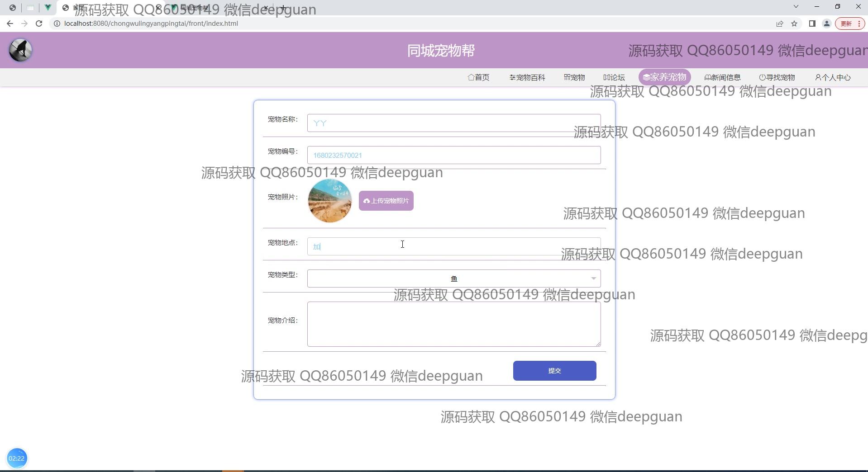The height and width of the screenshot is (472, 868).
Task: Switch to the 论坛 navigation item
Action: pos(614,77)
